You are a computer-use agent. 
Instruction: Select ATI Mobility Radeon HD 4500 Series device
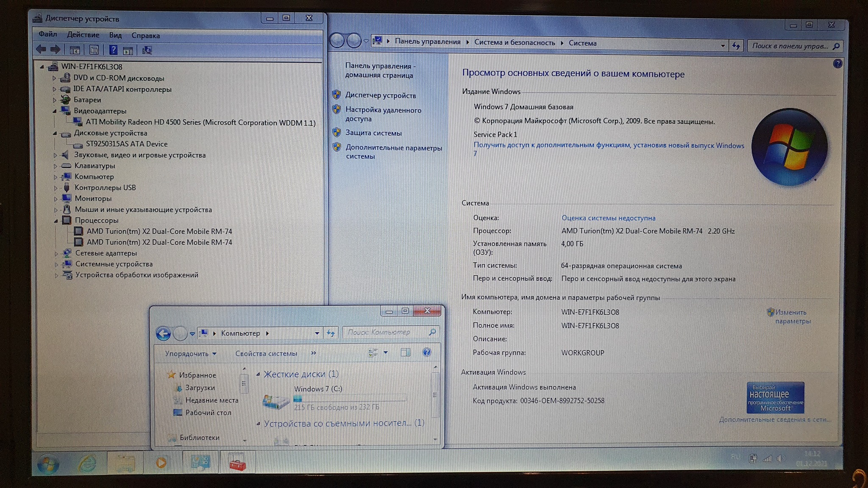[200, 122]
